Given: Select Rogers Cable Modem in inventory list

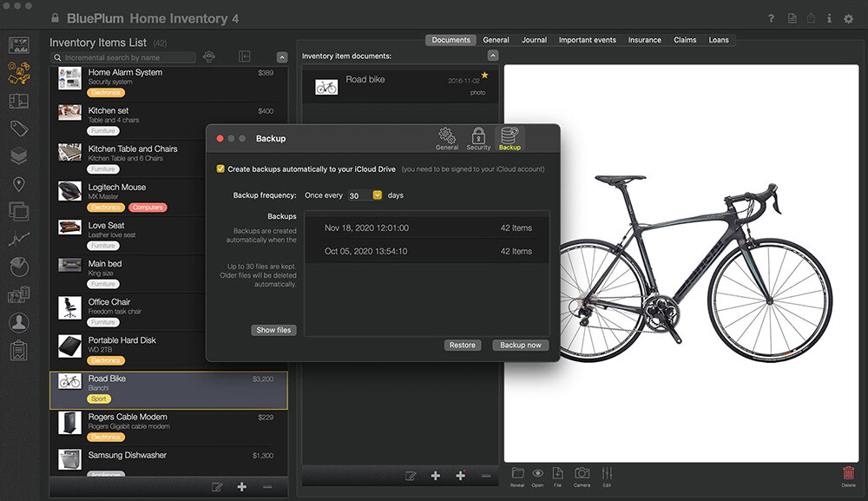Looking at the screenshot, I should [x=169, y=427].
